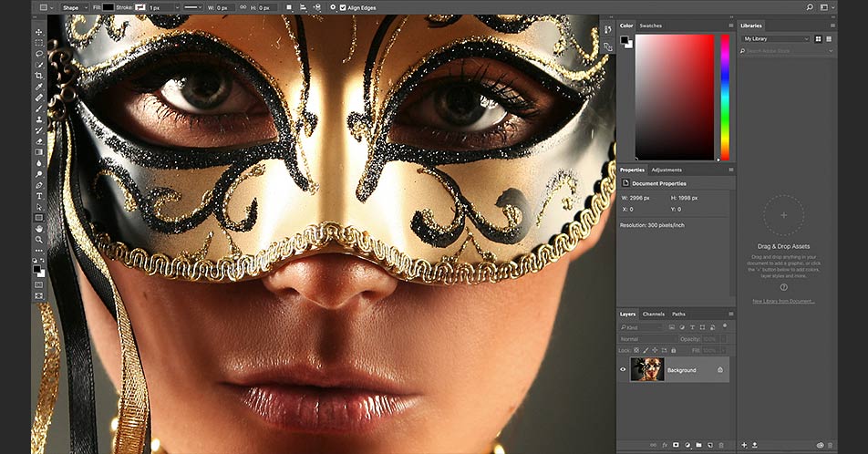Select the Crop tool
Viewport: 868px width, 454px height.
coord(38,76)
